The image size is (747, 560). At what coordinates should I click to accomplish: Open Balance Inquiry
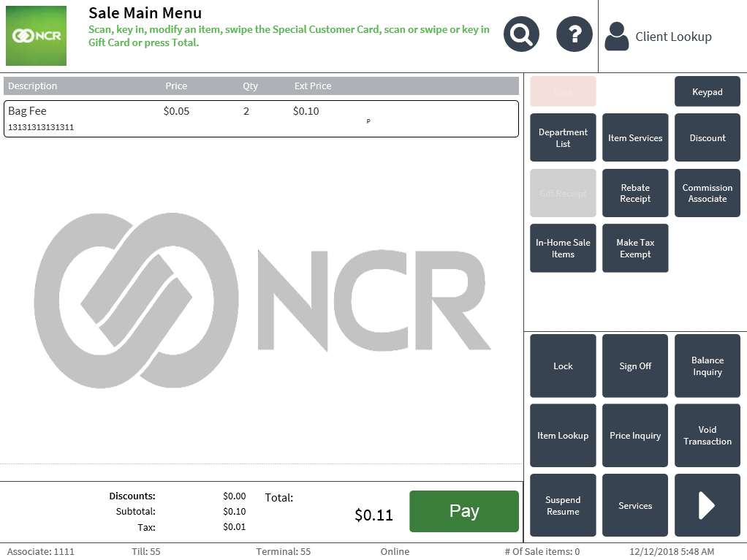point(707,366)
